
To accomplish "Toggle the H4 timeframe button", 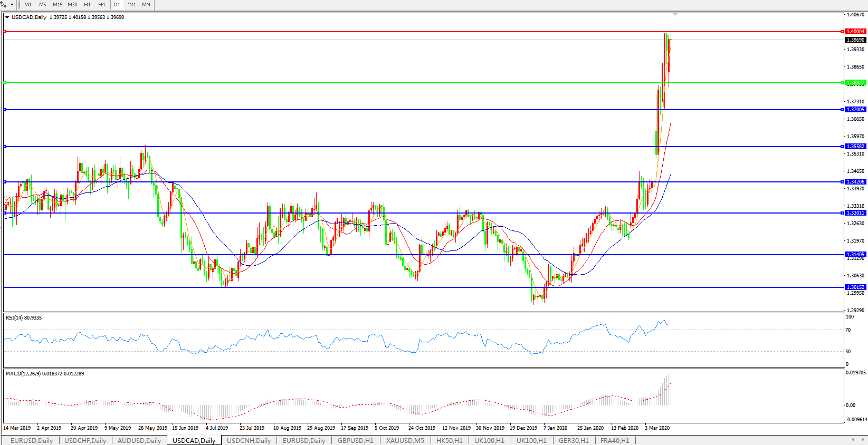I will (102, 4).
